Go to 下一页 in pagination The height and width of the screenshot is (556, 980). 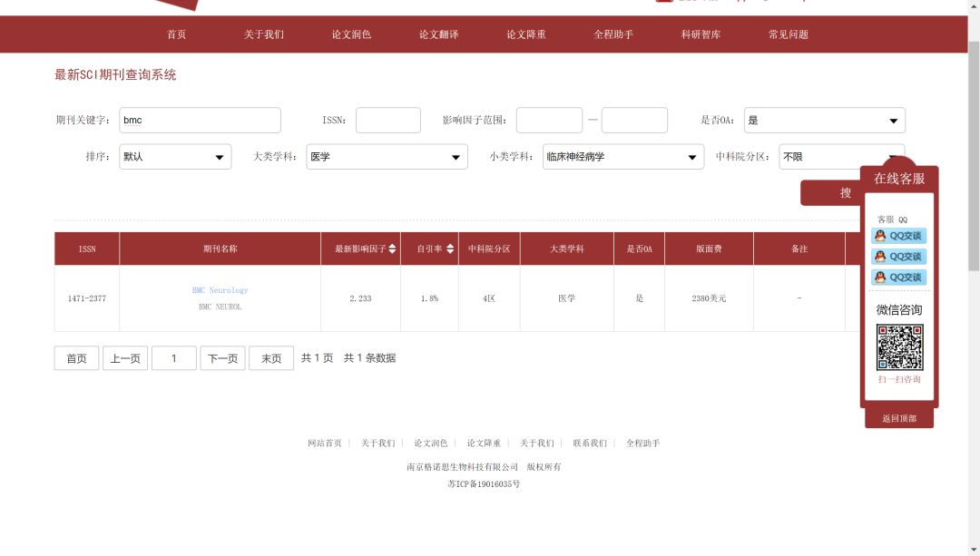click(x=222, y=357)
